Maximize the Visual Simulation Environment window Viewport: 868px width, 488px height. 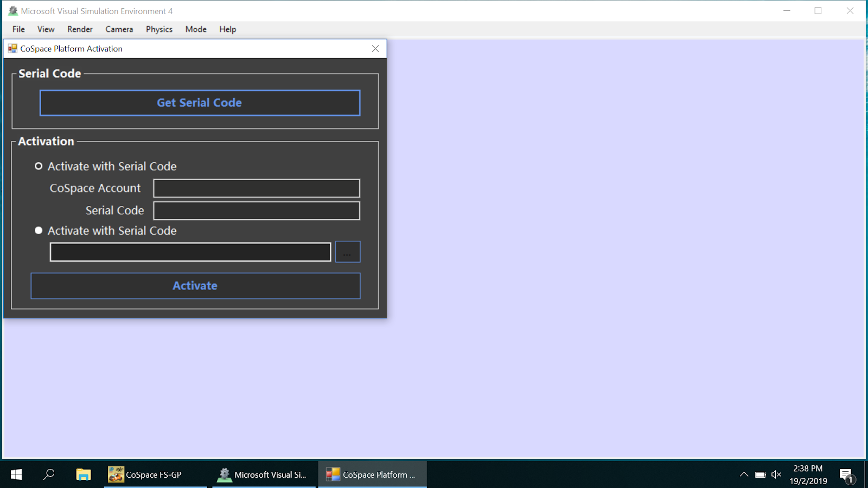[x=818, y=11]
